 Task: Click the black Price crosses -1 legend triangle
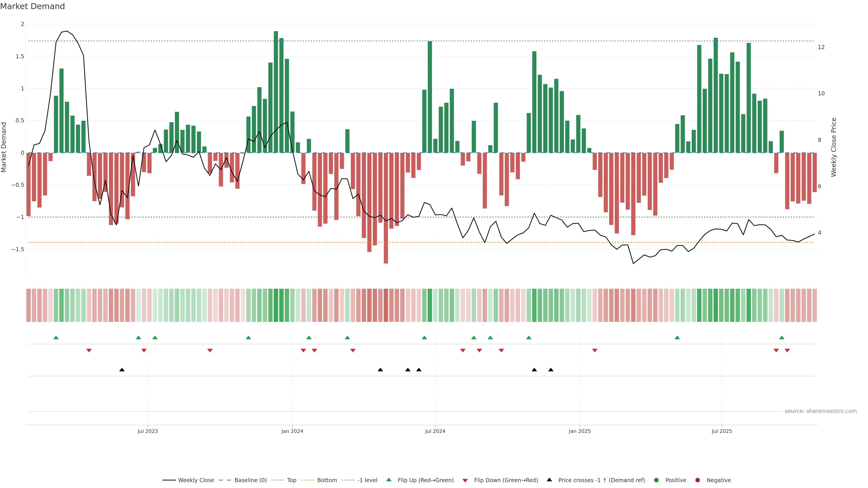point(549,480)
